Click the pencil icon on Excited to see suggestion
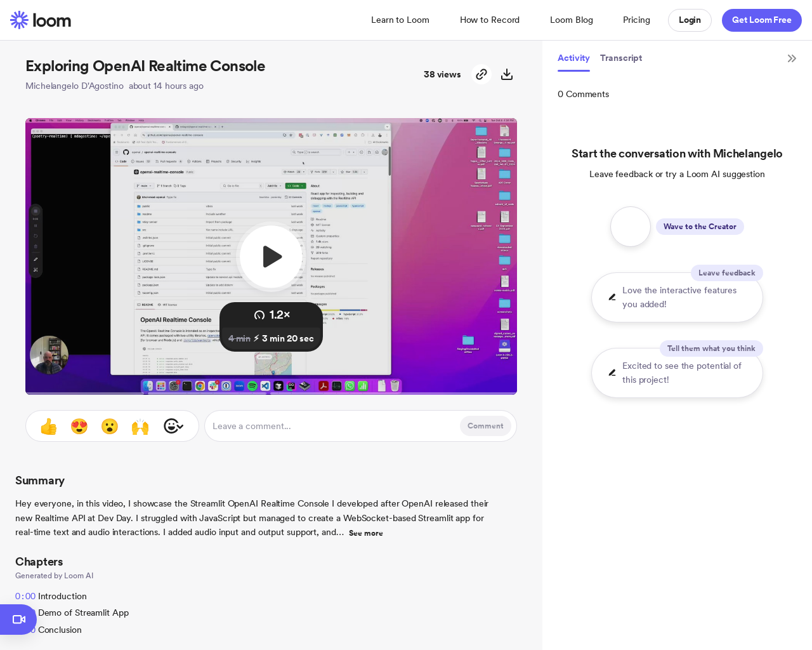Viewport: 812px width, 650px height. (612, 373)
